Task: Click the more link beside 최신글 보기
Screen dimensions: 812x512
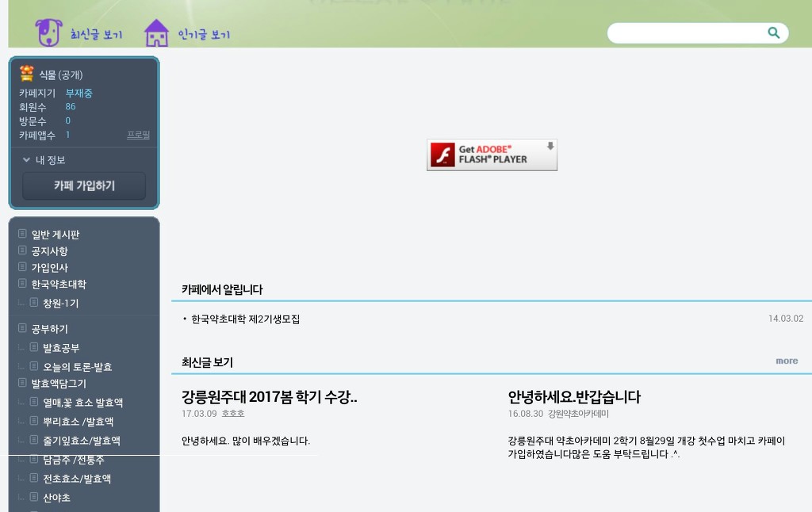Action: [x=787, y=361]
